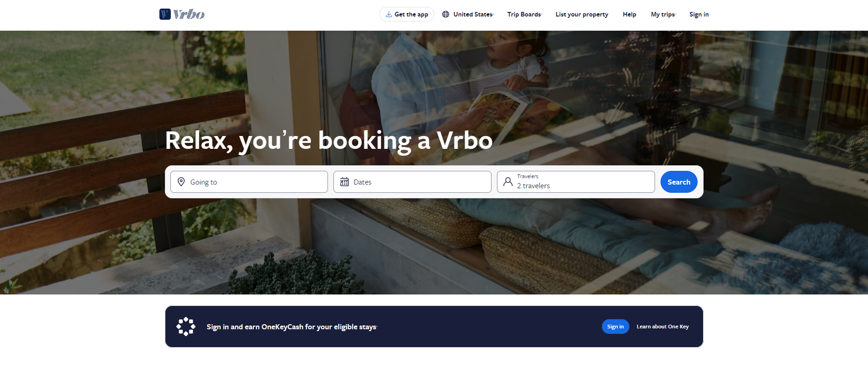This screenshot has height=365, width=868.
Task: Select List your property in the header
Action: [582, 14]
